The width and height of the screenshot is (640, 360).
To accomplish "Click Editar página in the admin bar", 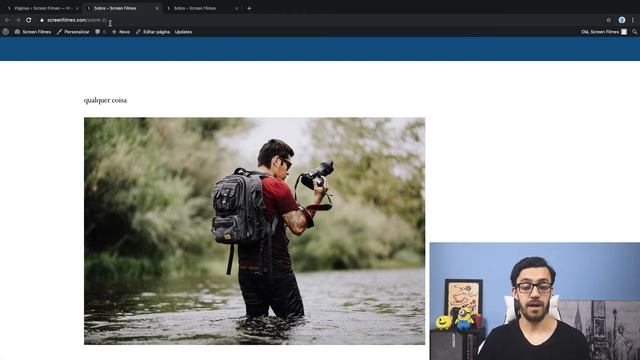I will click(x=153, y=32).
